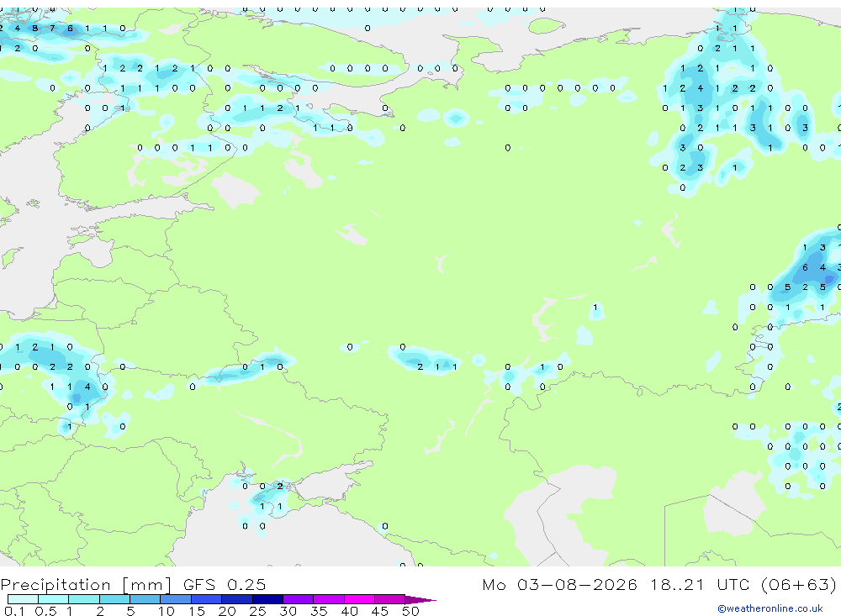This screenshot has height=616, width=841.
Task: Click the 30–35 mm purple legend swatch
Action: [298, 599]
